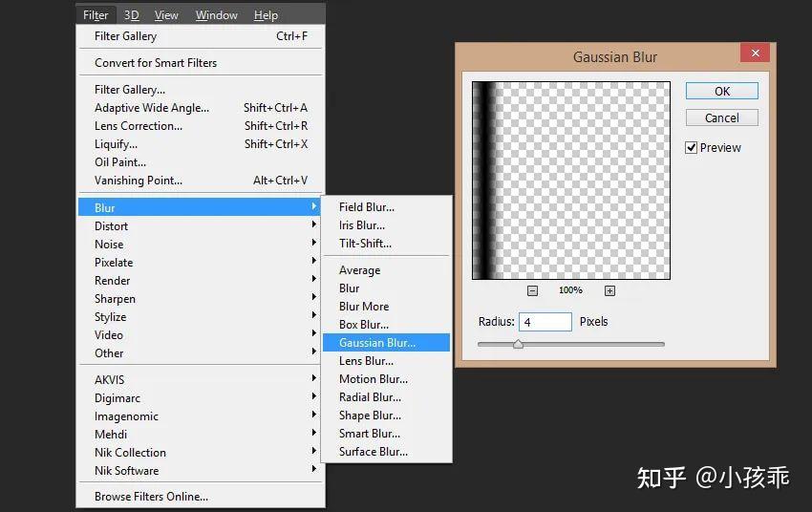The width and height of the screenshot is (812, 512).
Task: Expand the Imagenomic plugin submenu
Action: pyautogui.click(x=201, y=416)
